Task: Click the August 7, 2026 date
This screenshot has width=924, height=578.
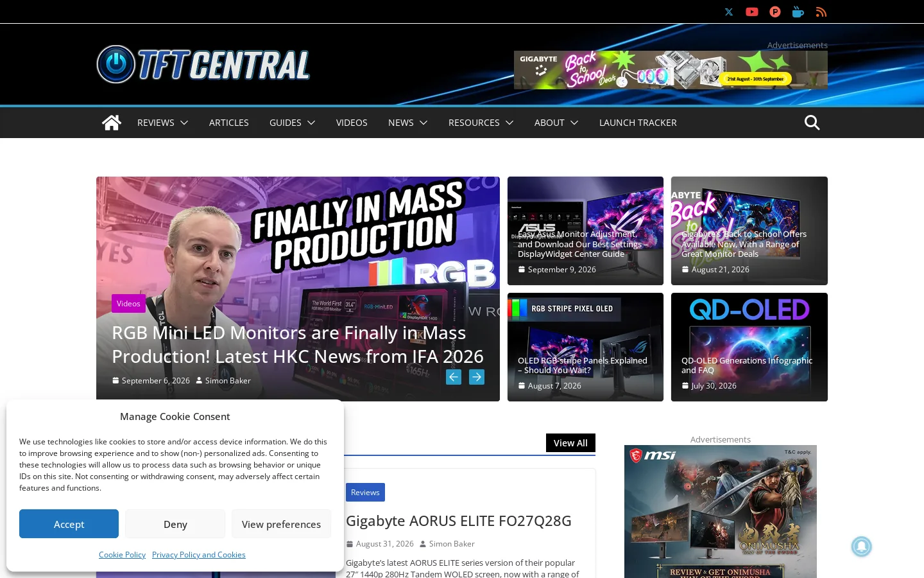Action: [x=554, y=386]
